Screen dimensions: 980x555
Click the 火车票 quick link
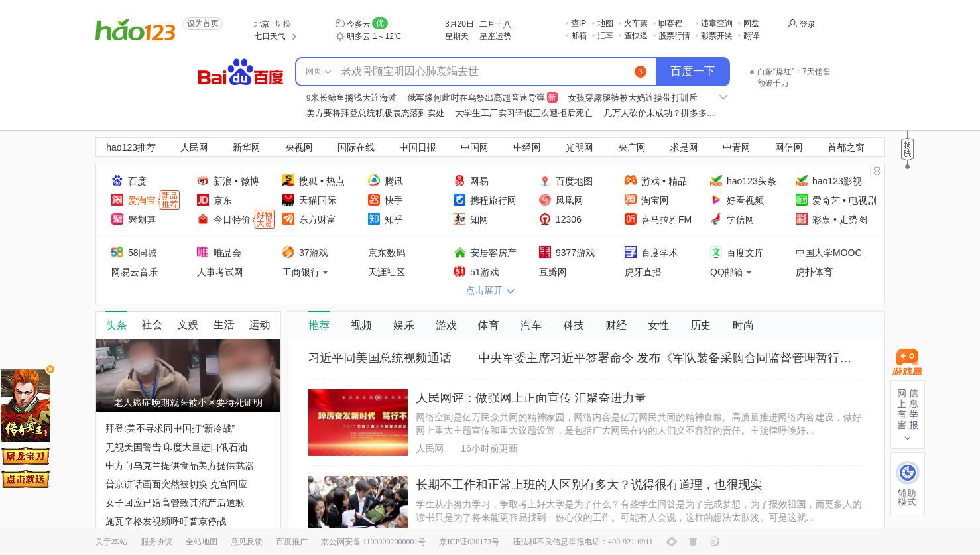pos(635,23)
